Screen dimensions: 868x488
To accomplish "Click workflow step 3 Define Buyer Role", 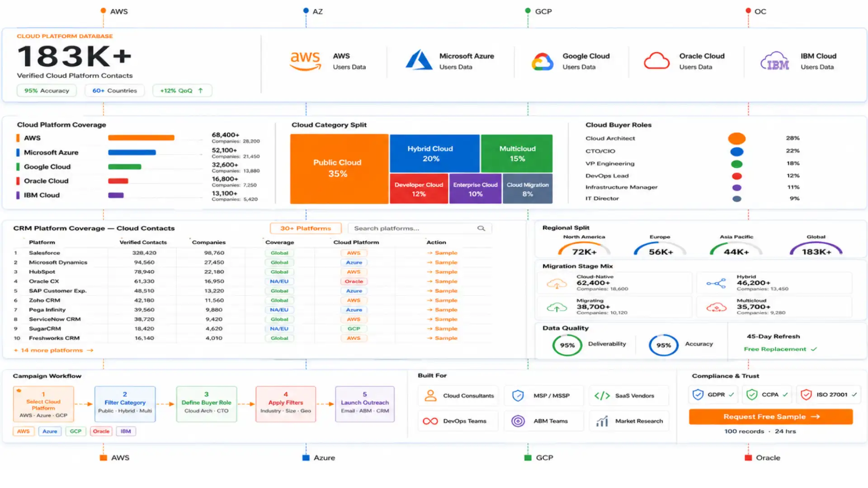I will (206, 404).
